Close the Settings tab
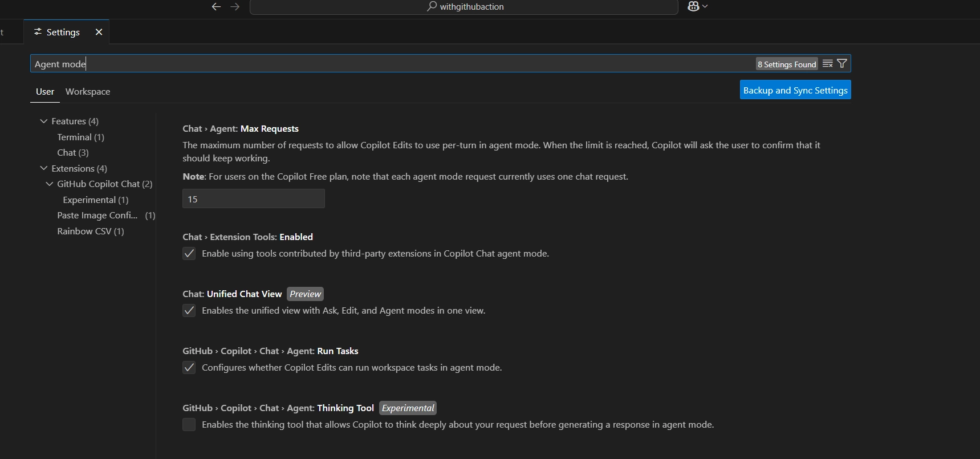Viewport: 980px width, 459px height. (x=99, y=32)
